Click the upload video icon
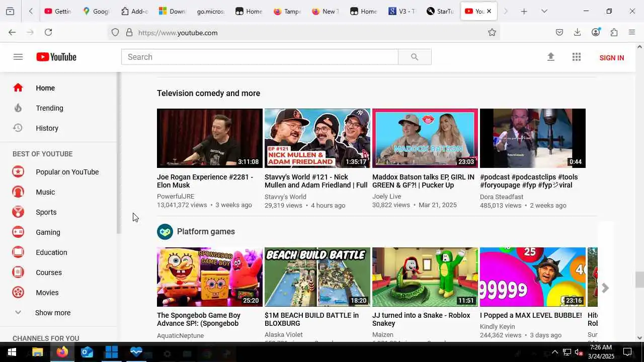 tap(551, 57)
